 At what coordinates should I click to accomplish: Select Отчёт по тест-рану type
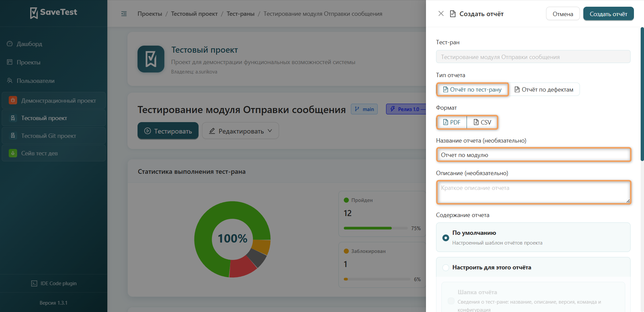click(x=472, y=90)
